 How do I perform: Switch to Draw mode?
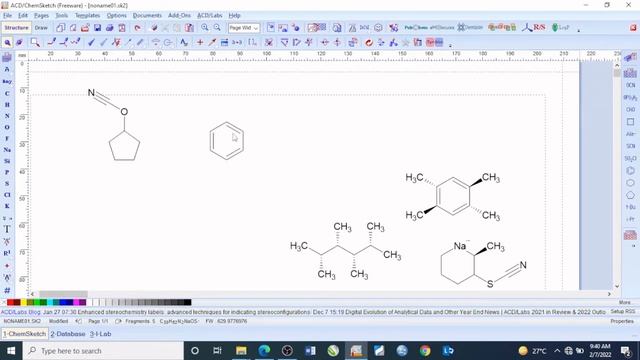[41, 28]
